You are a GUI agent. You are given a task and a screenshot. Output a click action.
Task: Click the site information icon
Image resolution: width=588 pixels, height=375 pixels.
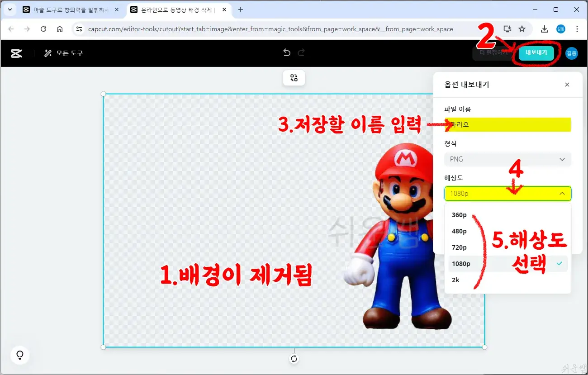(79, 29)
